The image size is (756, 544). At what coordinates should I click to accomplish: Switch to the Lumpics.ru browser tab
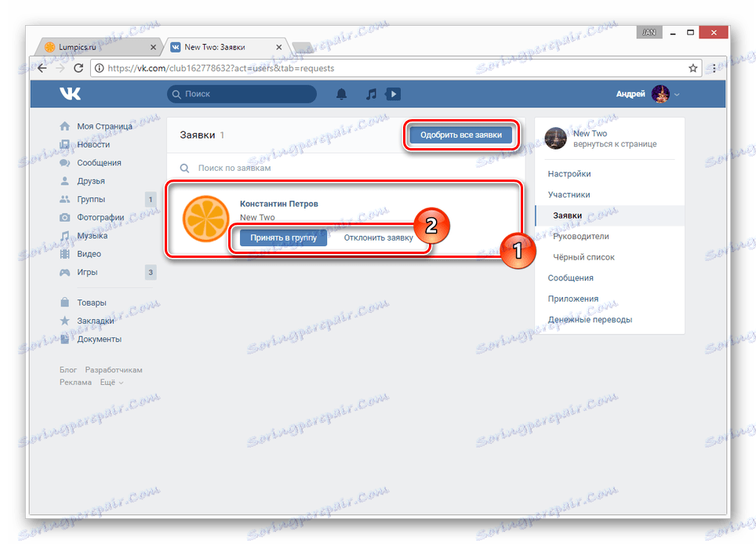(x=100, y=47)
